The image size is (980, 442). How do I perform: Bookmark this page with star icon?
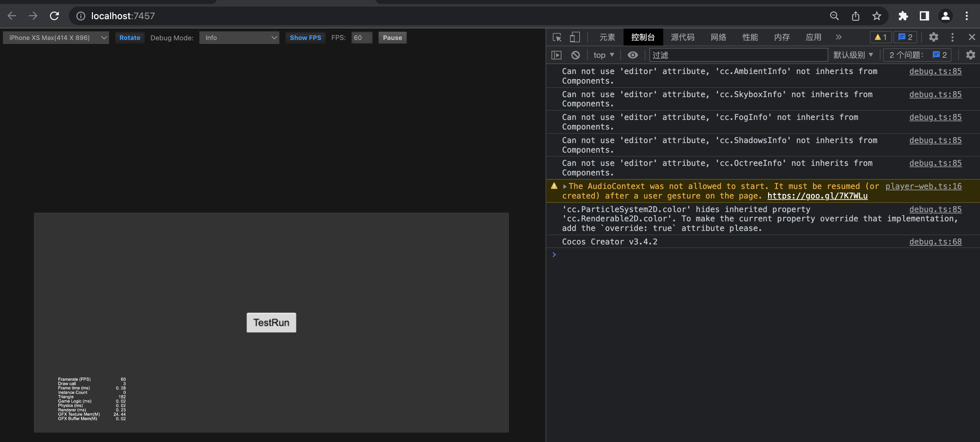(877, 16)
